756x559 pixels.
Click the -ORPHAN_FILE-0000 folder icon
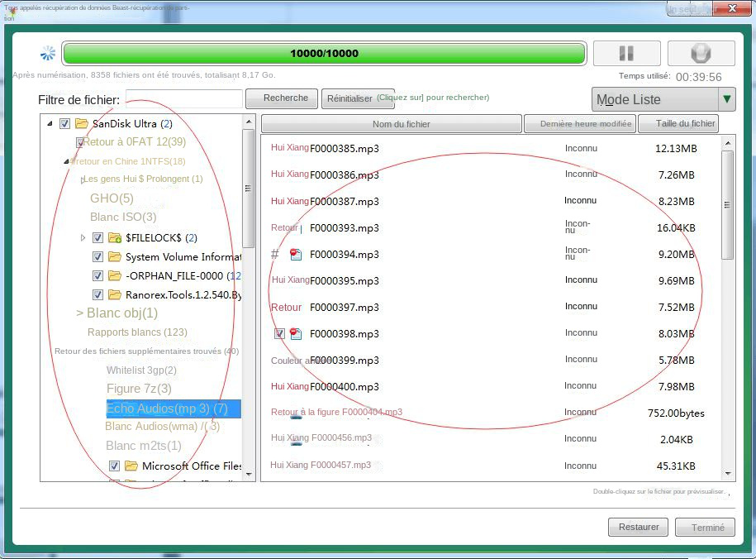(115, 276)
